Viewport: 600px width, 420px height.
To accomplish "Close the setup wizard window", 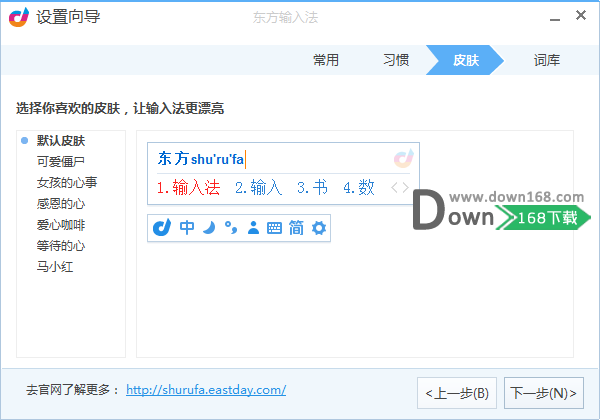I will (581, 15).
